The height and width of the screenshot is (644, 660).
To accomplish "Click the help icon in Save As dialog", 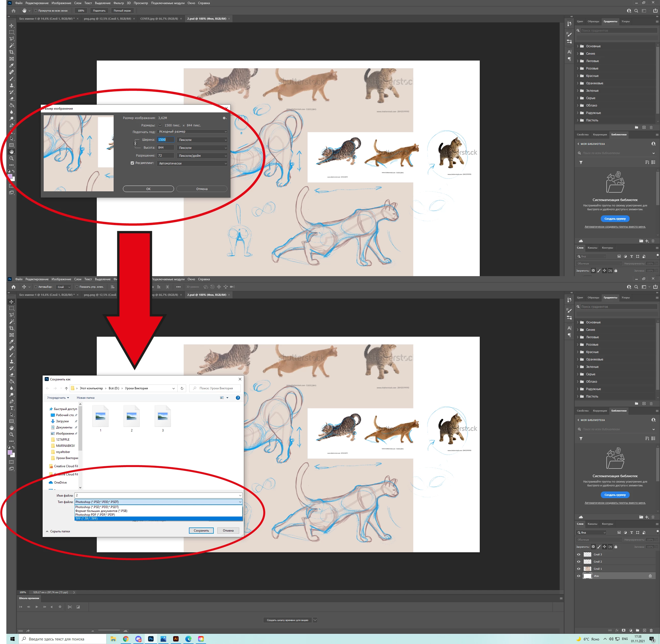I will click(x=238, y=398).
